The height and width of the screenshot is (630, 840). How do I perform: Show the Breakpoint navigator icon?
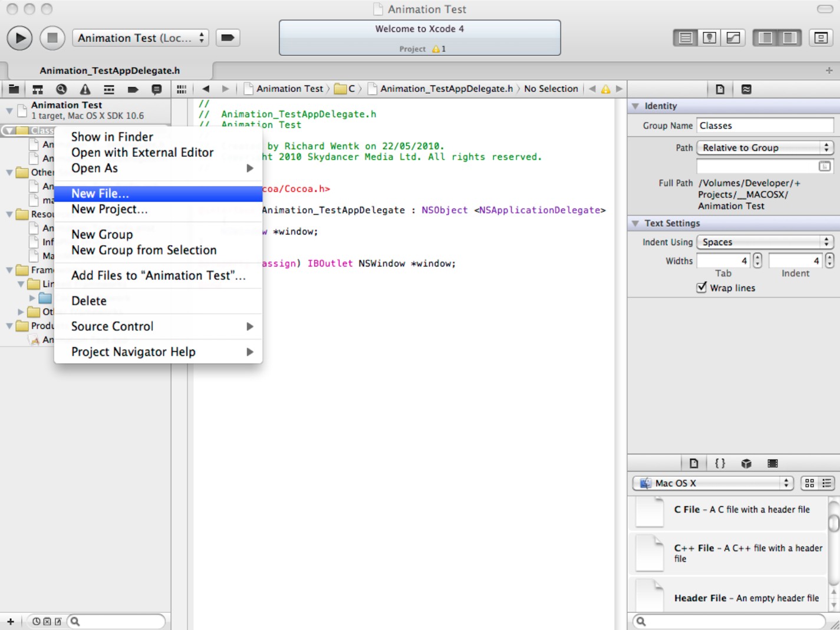133,89
